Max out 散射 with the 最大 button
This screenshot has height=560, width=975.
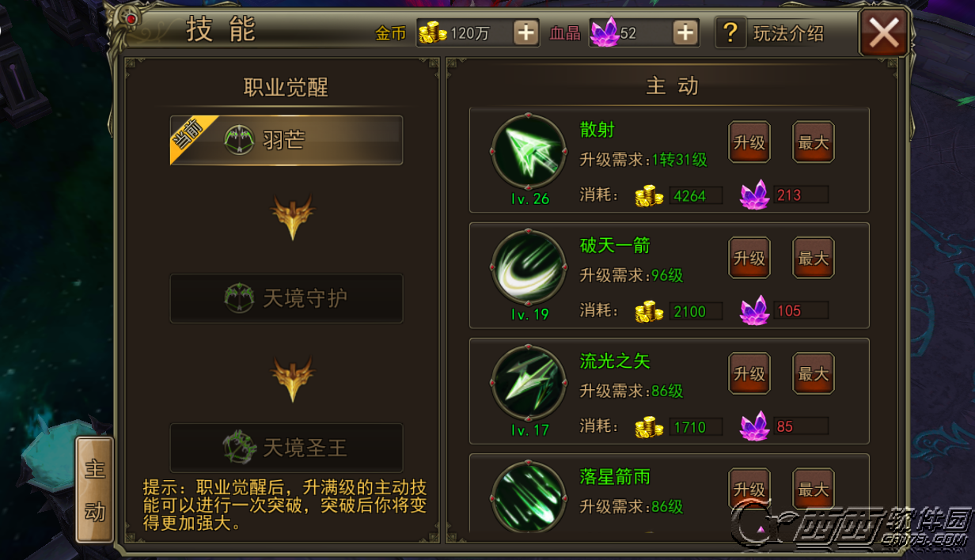point(814,142)
